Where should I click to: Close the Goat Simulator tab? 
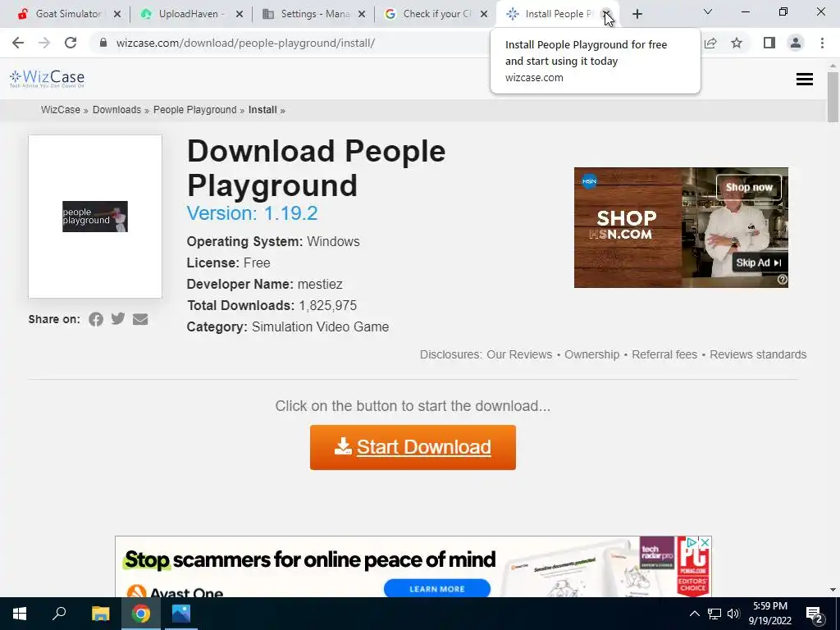[117, 14]
